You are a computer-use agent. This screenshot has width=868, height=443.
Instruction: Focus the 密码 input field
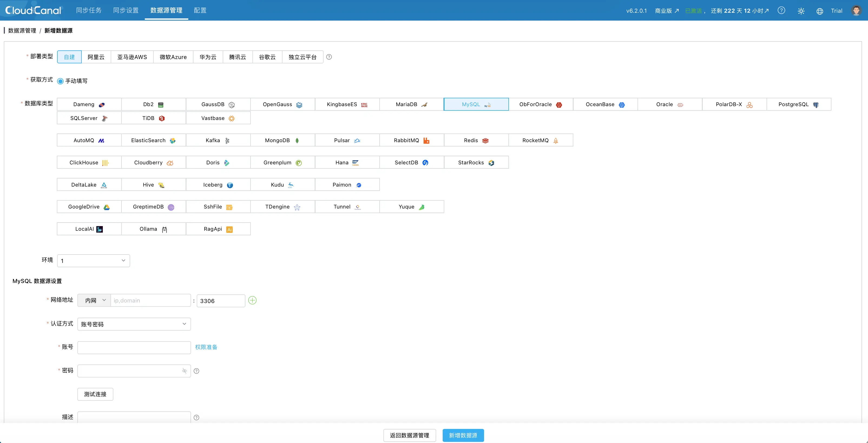tap(134, 371)
